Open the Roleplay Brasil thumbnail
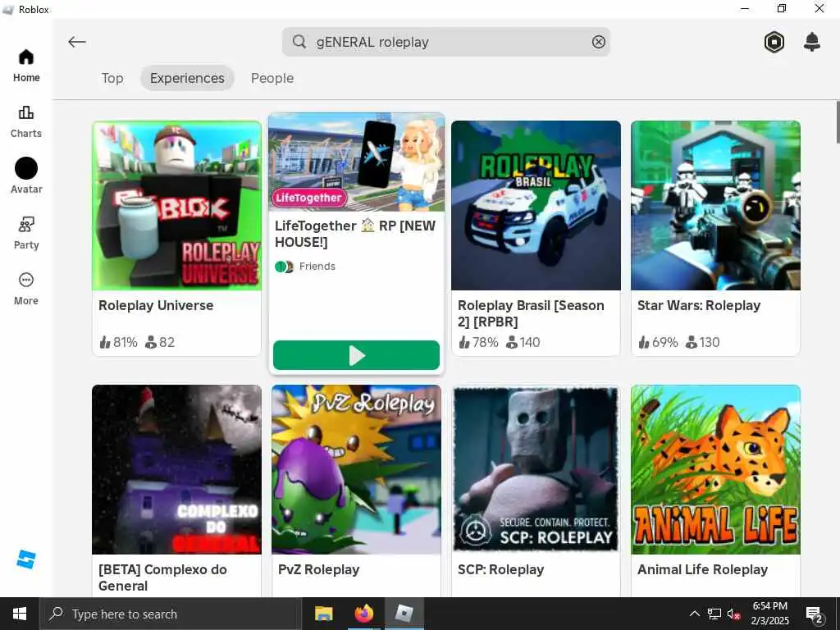Screen dimensions: 840x630 (x=536, y=205)
